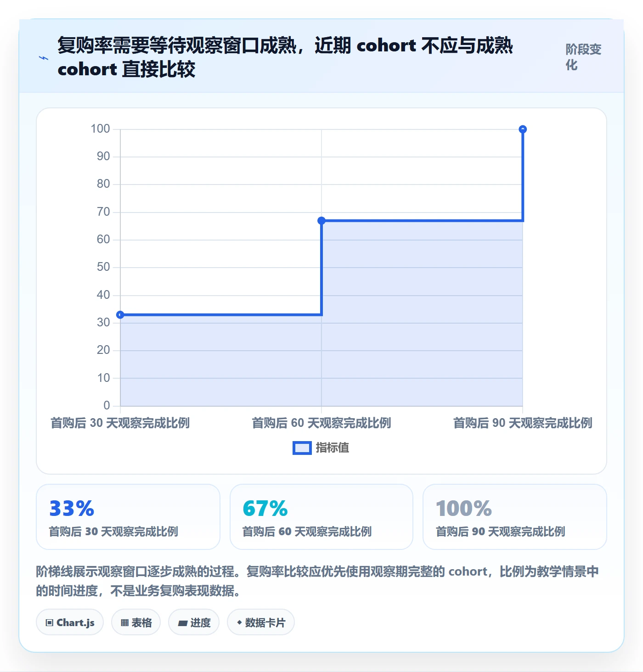
Task: Click the diamond icon in 数据卡片 chip
Action: (x=239, y=622)
